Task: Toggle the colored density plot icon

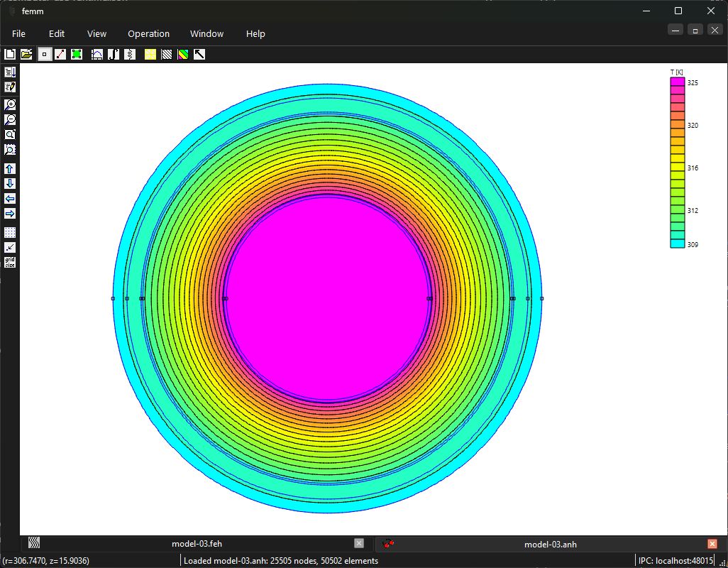Action: tap(183, 55)
